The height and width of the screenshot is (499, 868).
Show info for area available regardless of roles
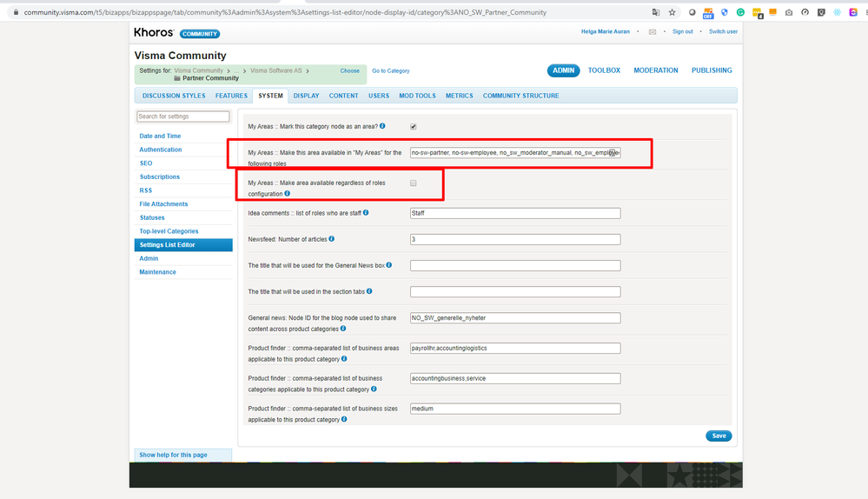288,193
